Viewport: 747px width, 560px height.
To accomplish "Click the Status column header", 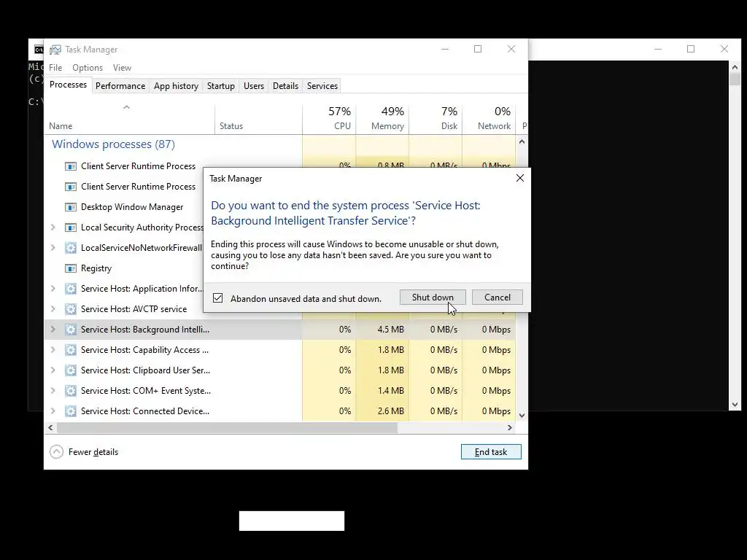I will click(x=258, y=118).
